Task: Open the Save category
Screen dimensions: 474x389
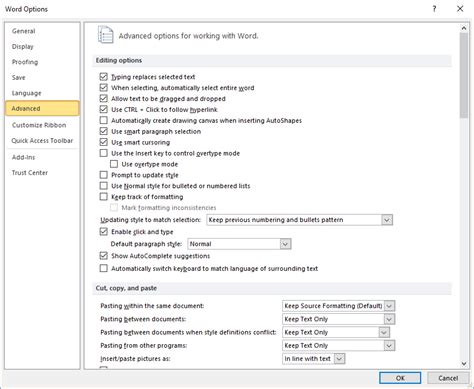Action: (x=42, y=78)
